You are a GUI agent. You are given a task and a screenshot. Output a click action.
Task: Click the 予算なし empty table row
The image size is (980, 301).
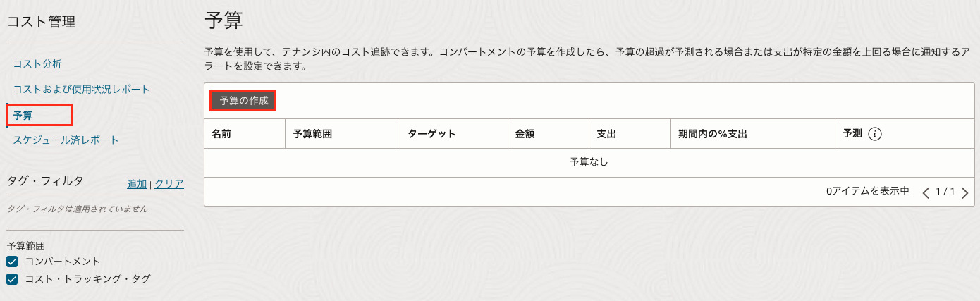point(589,162)
